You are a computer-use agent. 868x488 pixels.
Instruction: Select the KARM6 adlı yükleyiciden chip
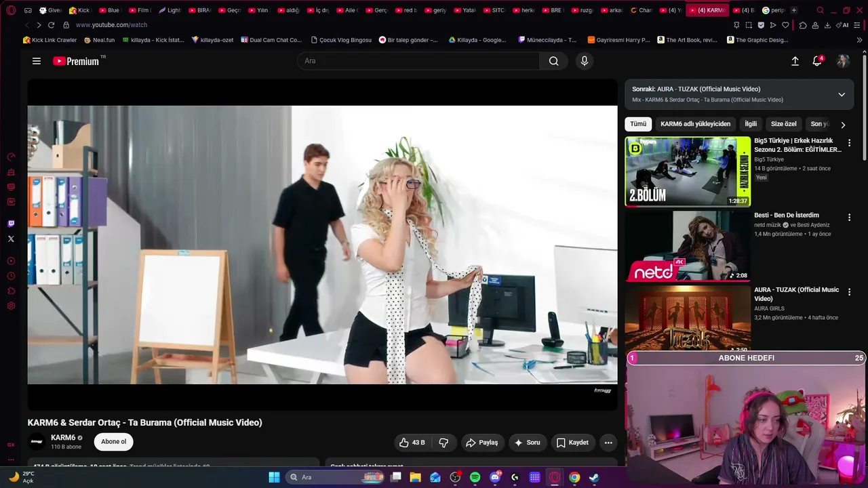pos(695,124)
